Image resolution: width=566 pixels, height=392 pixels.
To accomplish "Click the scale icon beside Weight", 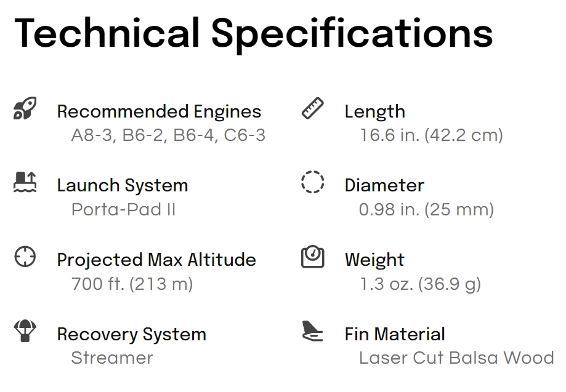I will pos(313,257).
